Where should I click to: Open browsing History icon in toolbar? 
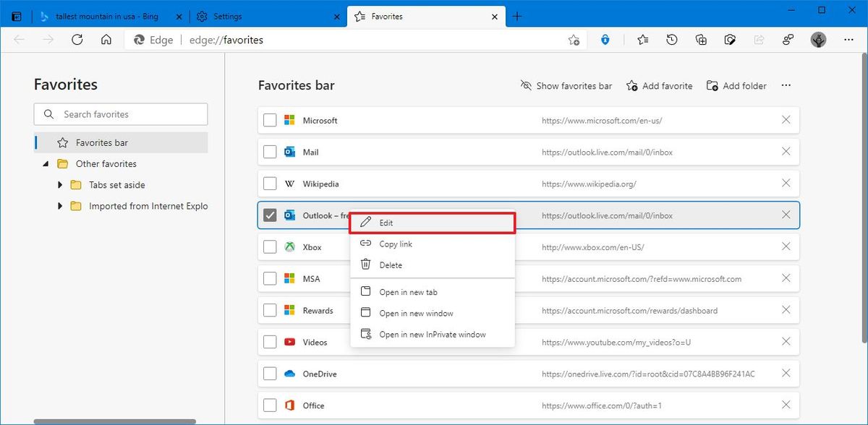coord(671,40)
